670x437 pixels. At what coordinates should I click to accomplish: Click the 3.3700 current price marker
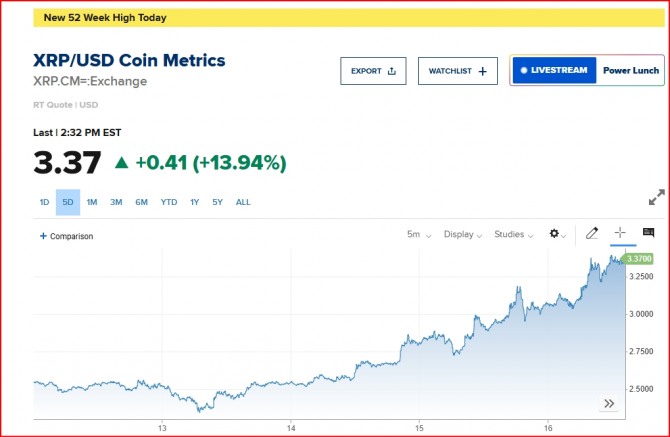tap(638, 259)
